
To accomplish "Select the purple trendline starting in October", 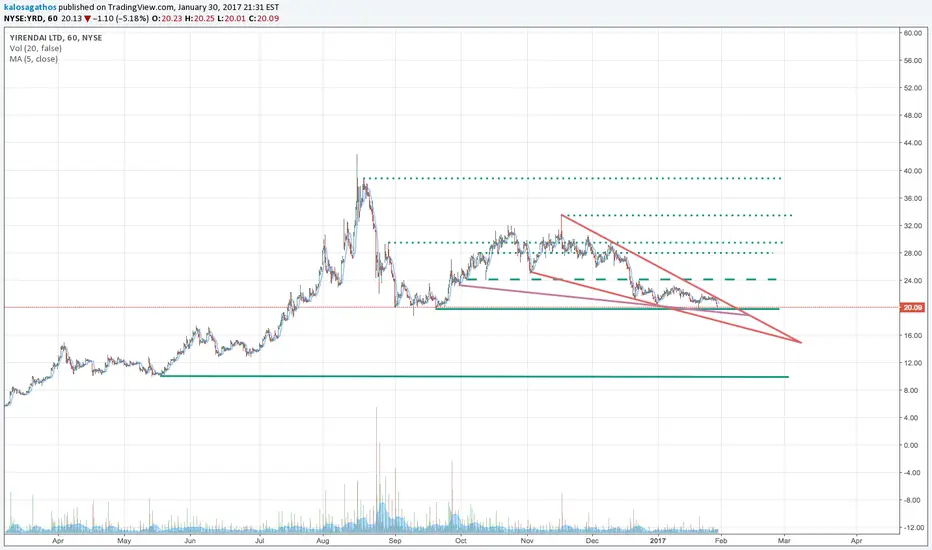I will [603, 300].
